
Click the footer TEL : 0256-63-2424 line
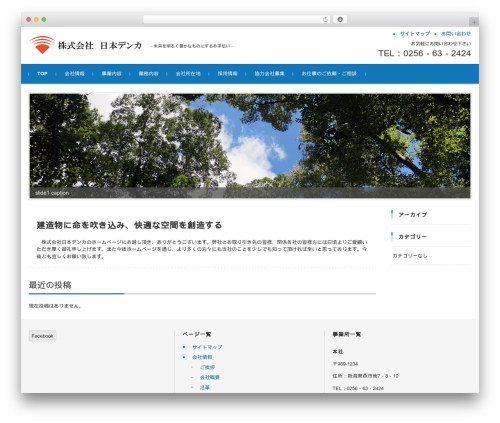(x=358, y=388)
